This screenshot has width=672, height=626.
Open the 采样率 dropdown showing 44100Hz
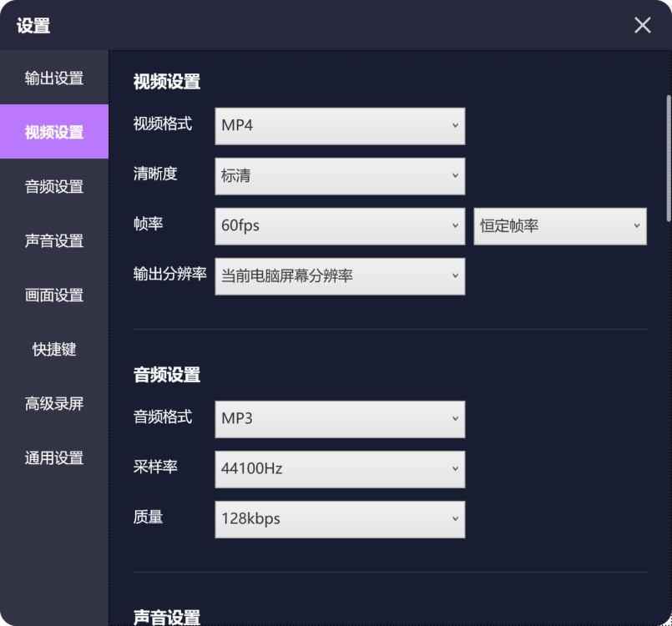[x=339, y=469]
